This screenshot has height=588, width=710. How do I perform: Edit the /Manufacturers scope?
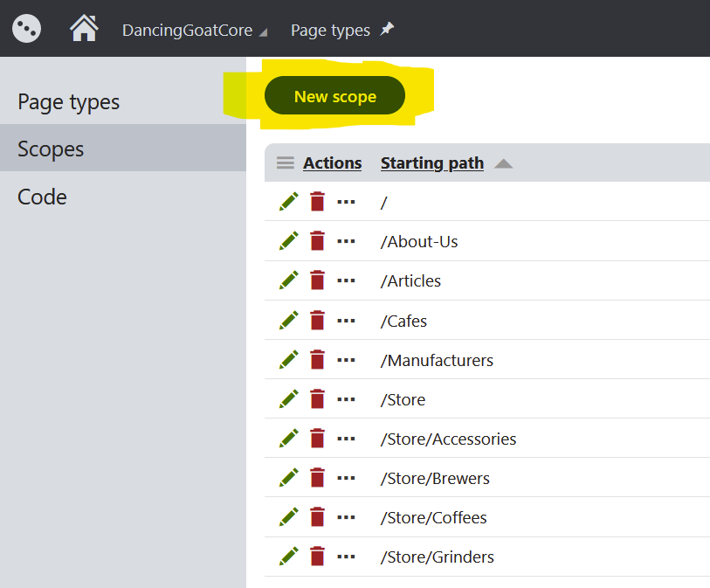tap(289, 360)
